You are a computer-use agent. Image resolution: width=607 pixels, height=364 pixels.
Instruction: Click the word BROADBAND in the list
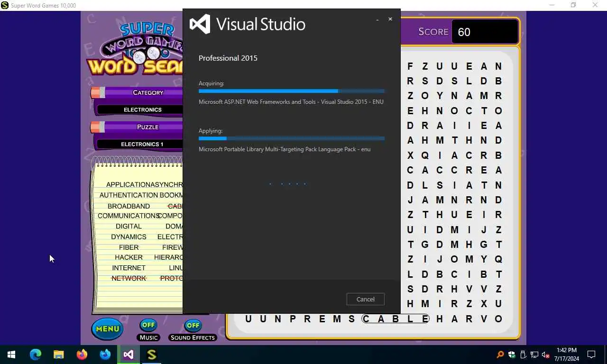click(129, 206)
